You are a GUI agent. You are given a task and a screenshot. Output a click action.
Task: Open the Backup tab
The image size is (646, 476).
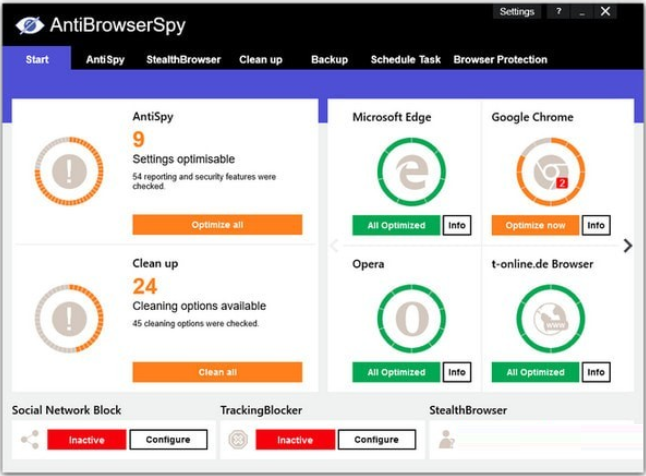[x=329, y=60]
